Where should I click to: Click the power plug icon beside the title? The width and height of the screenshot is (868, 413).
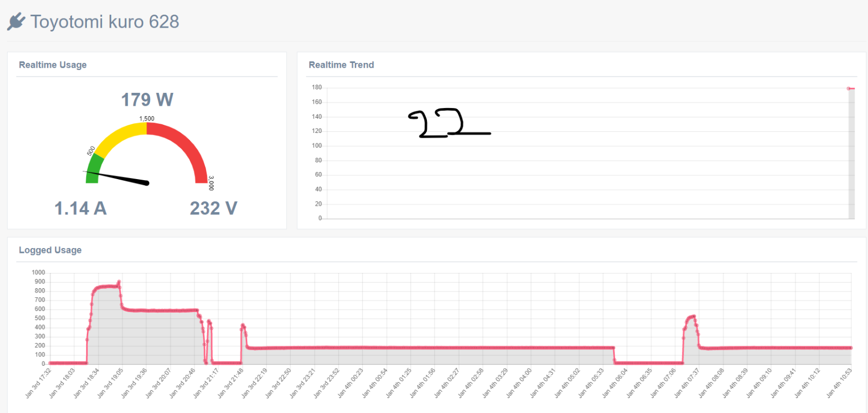(x=16, y=22)
